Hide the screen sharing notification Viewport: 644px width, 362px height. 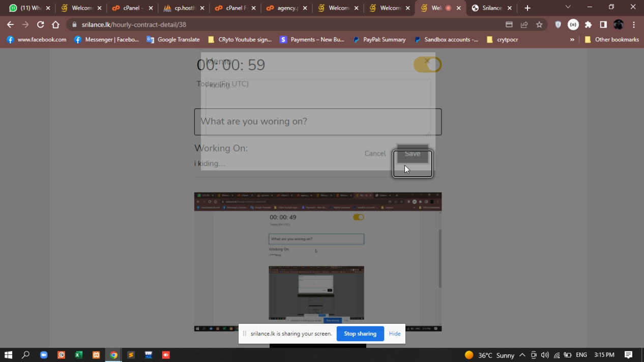click(395, 333)
